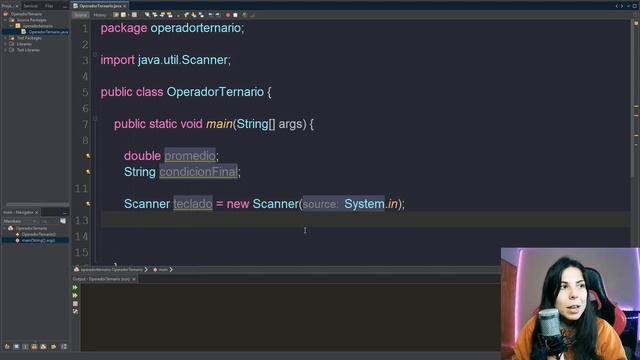640x360 pixels.
Task: Close the OperadorTernario.java editor tab
Action: pyautogui.click(x=124, y=6)
